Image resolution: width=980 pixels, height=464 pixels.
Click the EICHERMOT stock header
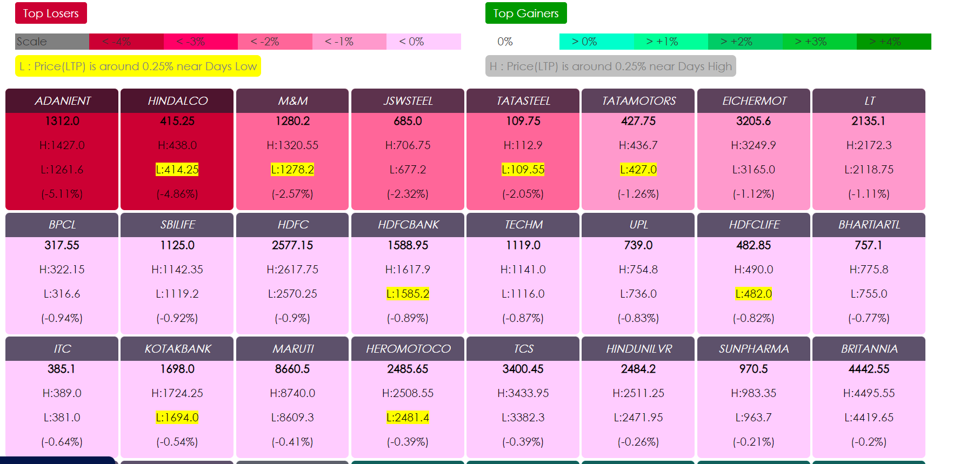pos(754,101)
